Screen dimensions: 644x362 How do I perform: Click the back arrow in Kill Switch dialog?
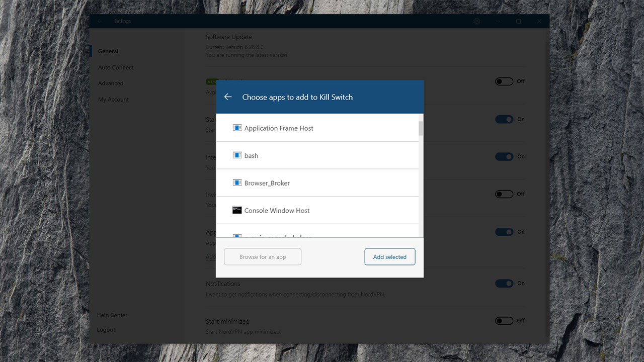click(228, 97)
